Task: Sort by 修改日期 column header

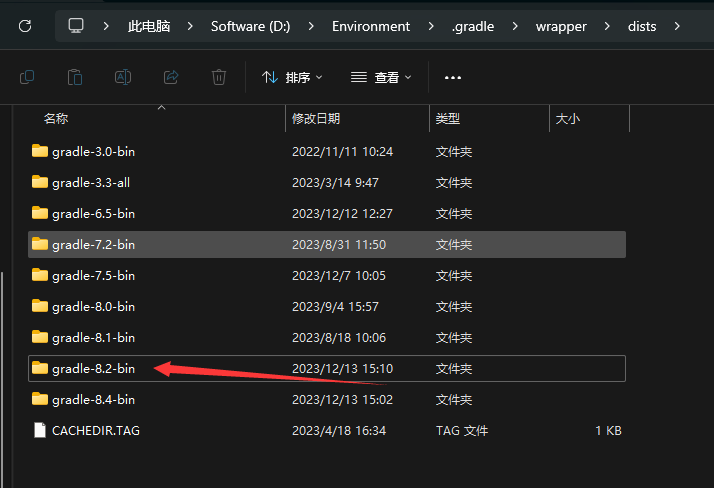Action: [316, 119]
